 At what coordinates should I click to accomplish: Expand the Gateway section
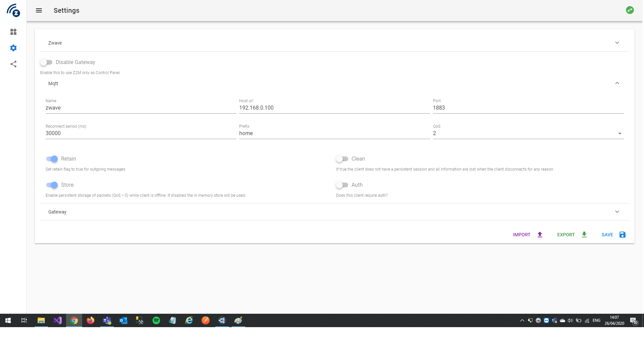tap(617, 212)
